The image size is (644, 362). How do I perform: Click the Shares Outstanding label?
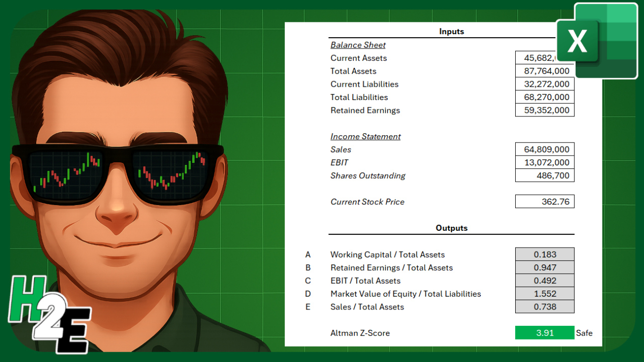point(368,175)
